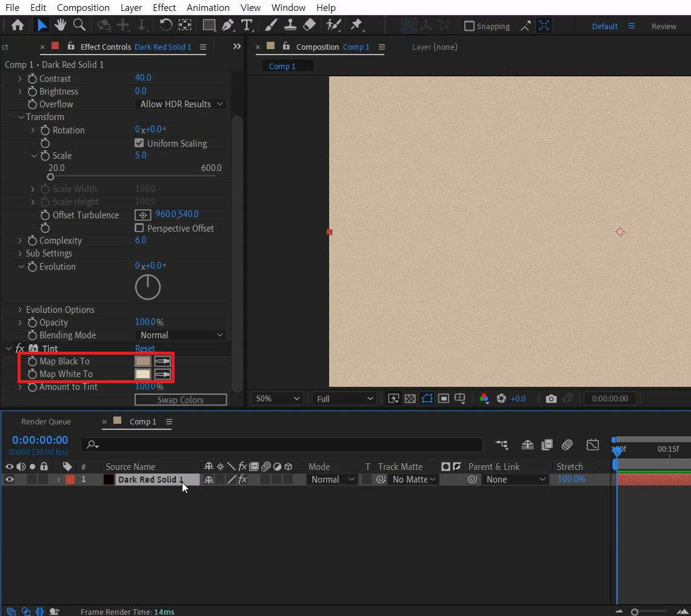The height and width of the screenshot is (616, 691).
Task: Open Blending Mode Normal dropdown
Action: (x=181, y=335)
